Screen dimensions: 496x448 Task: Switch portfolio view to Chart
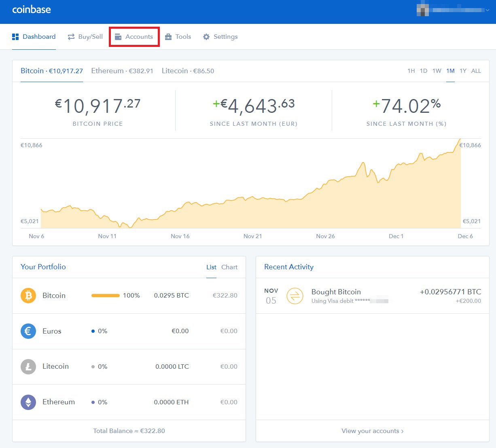tap(229, 267)
